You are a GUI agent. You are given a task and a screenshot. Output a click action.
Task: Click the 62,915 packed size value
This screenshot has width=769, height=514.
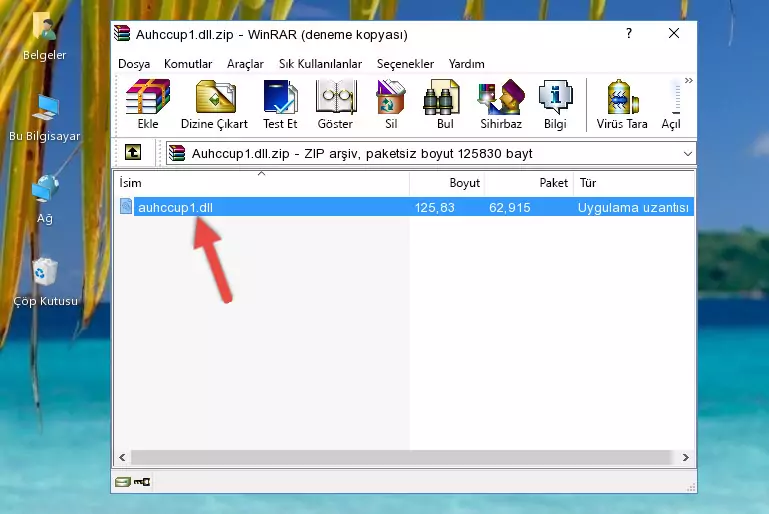click(510, 207)
